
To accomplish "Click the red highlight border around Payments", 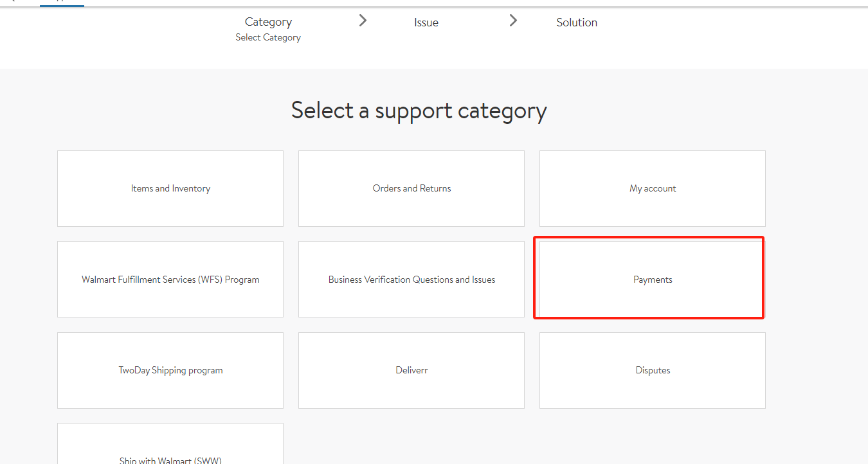I will click(x=763, y=278).
